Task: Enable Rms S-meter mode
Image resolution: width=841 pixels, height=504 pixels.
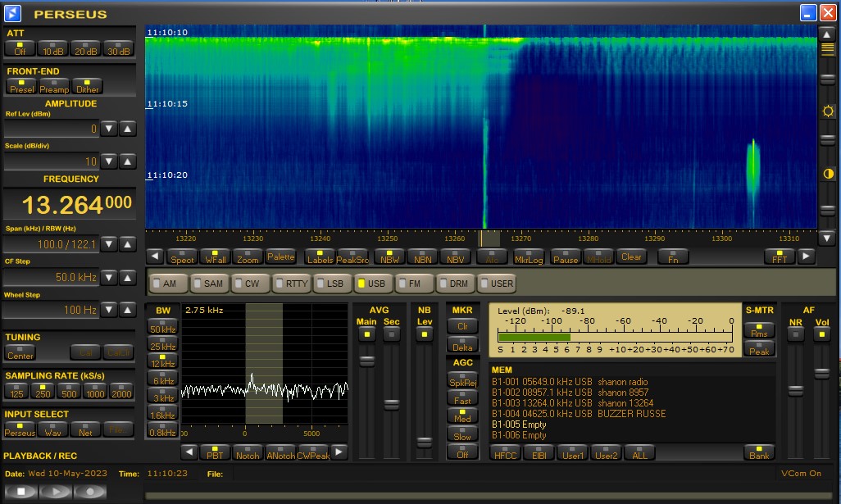Action: 759,329
